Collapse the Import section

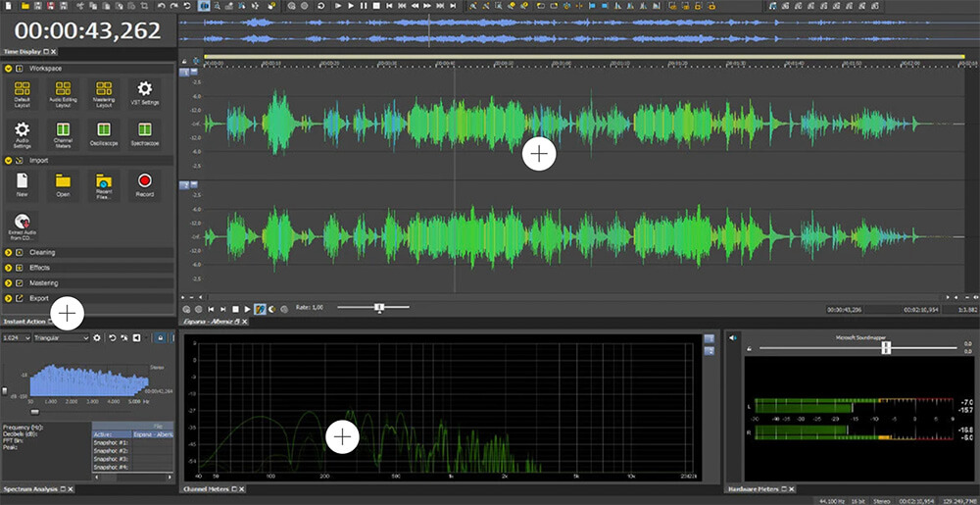[x=9, y=160]
